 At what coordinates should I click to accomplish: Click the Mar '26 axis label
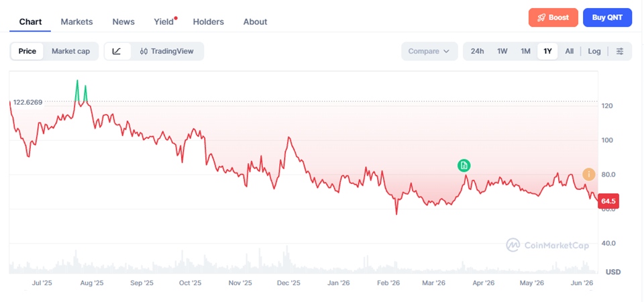(434, 283)
